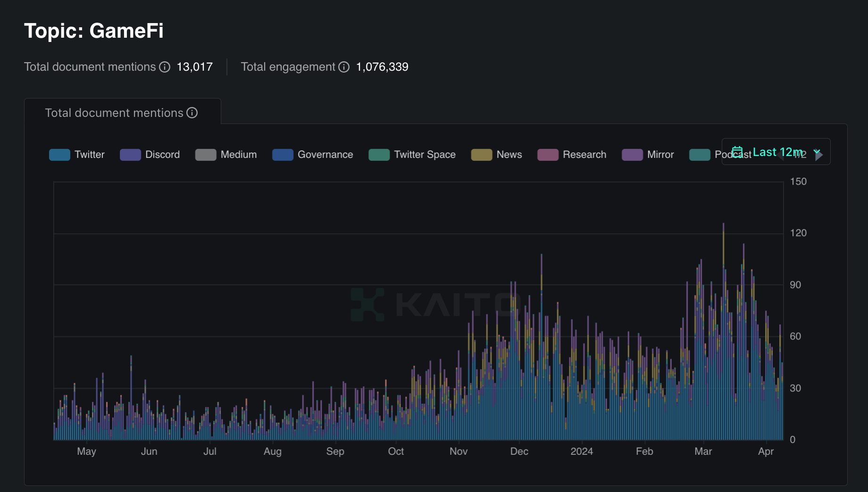Click the 120 value on y-axis
The image size is (868, 492).
click(798, 233)
